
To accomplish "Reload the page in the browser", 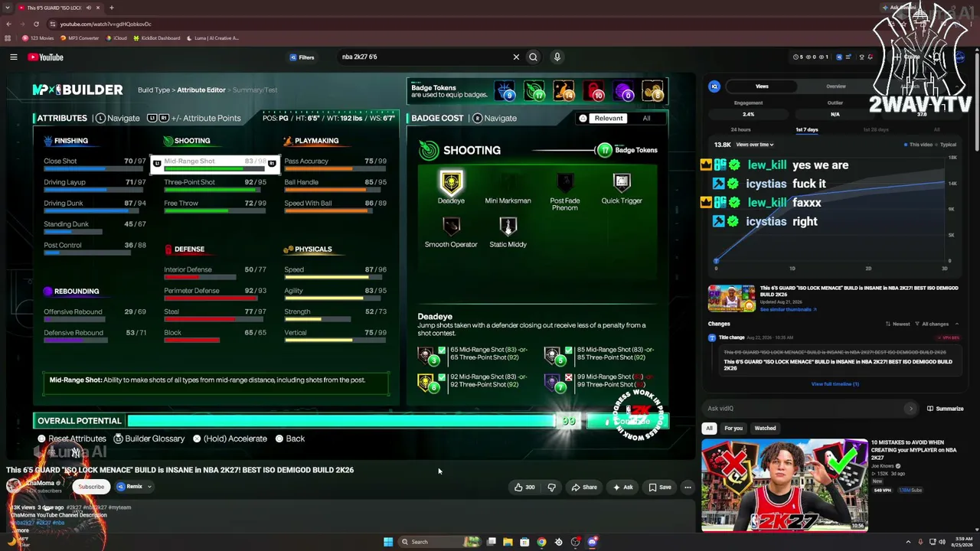I will 36,24.
